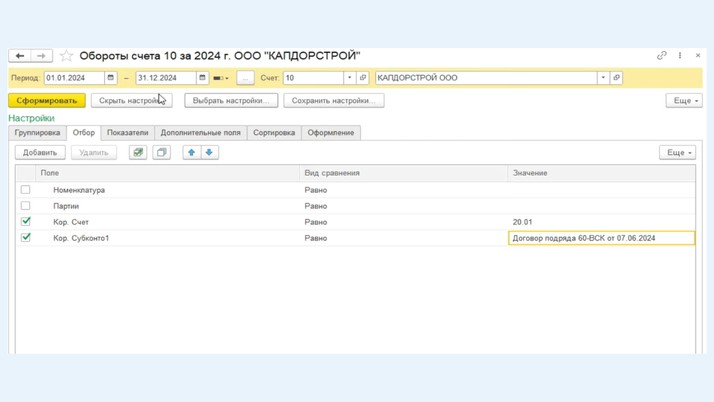The image size is (714, 402).
Task: Open calendar picker for start date 01.01.2024
Action: click(111, 78)
